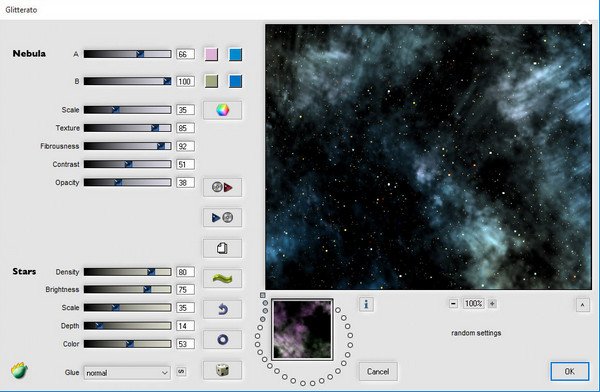The width and height of the screenshot is (600, 392).
Task: Adjust the Stars Depth slider
Action: coord(127,326)
